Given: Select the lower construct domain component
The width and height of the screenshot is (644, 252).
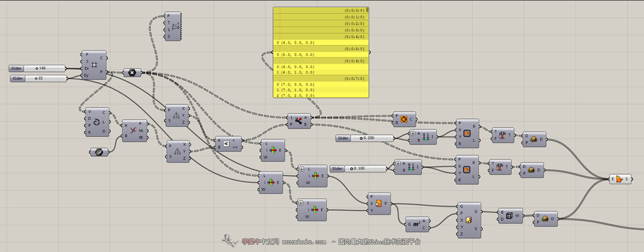Looking at the screenshot, I should tap(408, 167).
